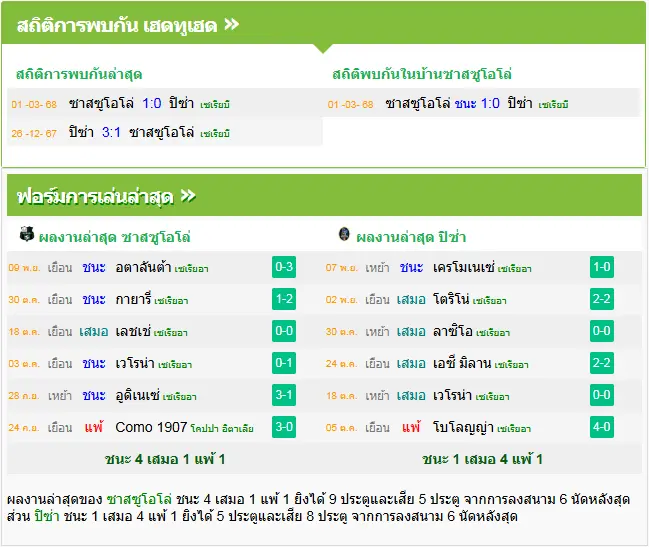Click the Sassuolo team crest icon
The width and height of the screenshot is (649, 547).
(x=27, y=234)
